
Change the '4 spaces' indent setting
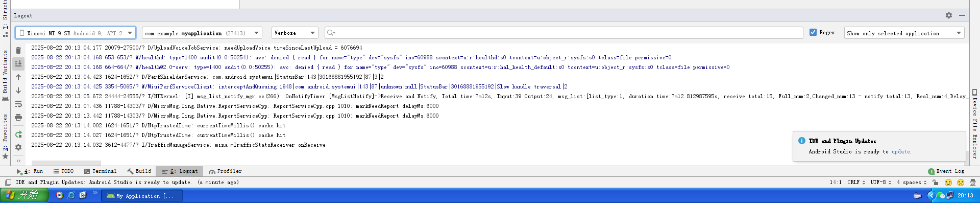(912, 183)
